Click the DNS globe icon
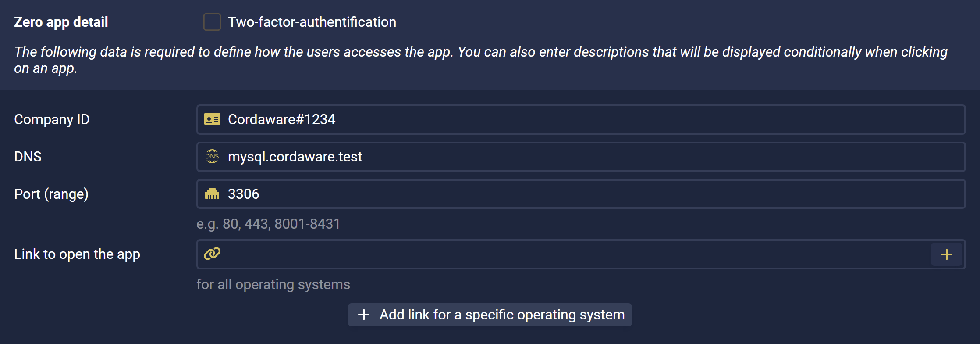Image resolution: width=980 pixels, height=344 pixels. [212, 157]
